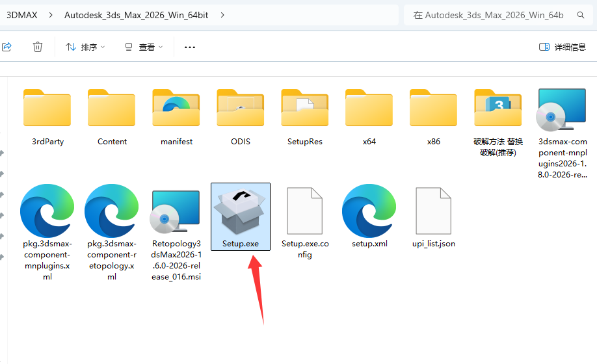
Task: Select the Setup.exe box icon
Action: pos(240,211)
